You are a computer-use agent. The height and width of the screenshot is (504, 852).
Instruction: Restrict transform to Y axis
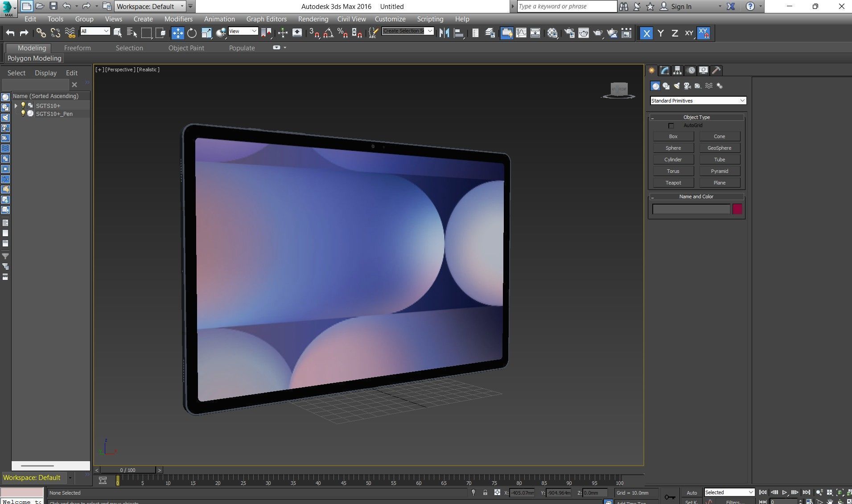pyautogui.click(x=661, y=33)
